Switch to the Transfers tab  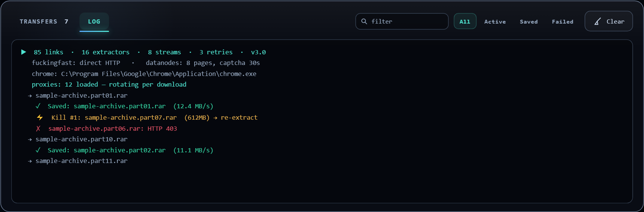[x=44, y=22]
